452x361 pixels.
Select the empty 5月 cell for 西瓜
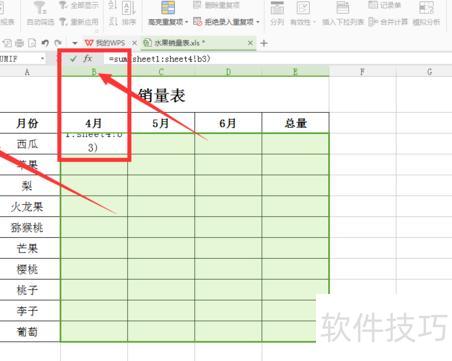pos(161,144)
